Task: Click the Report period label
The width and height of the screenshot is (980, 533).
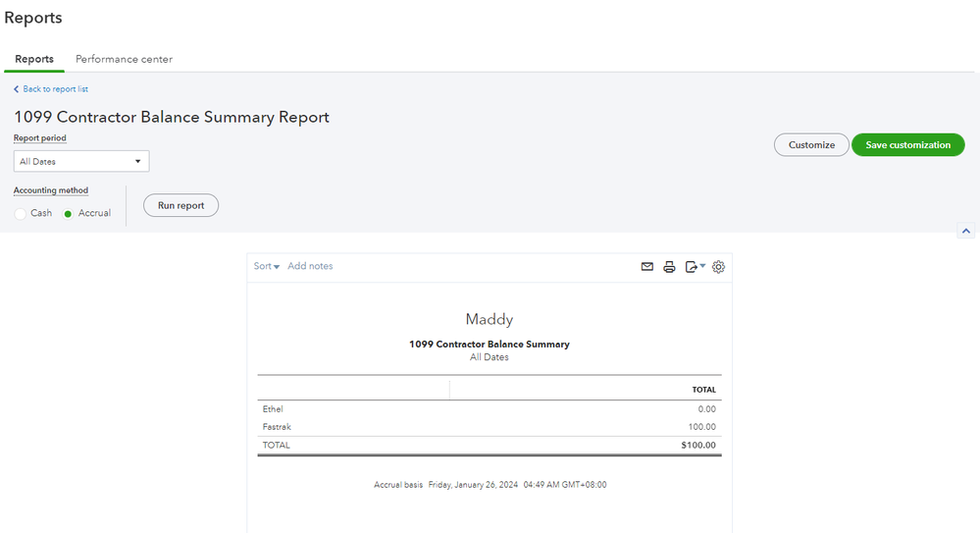Action: pyautogui.click(x=40, y=137)
